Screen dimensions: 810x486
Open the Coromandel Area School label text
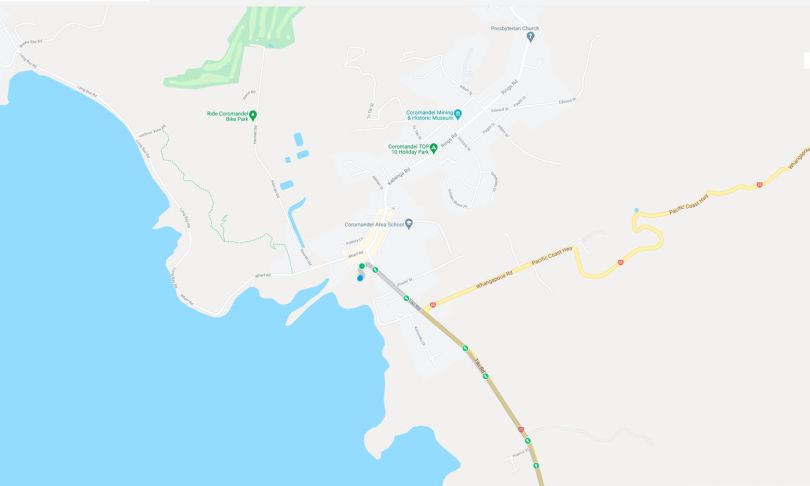(374, 225)
